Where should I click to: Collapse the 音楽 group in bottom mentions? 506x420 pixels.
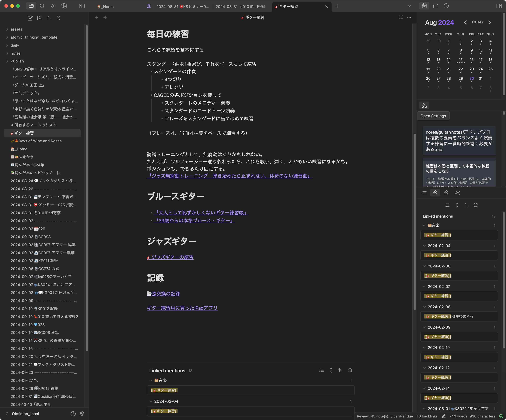[x=151, y=381]
